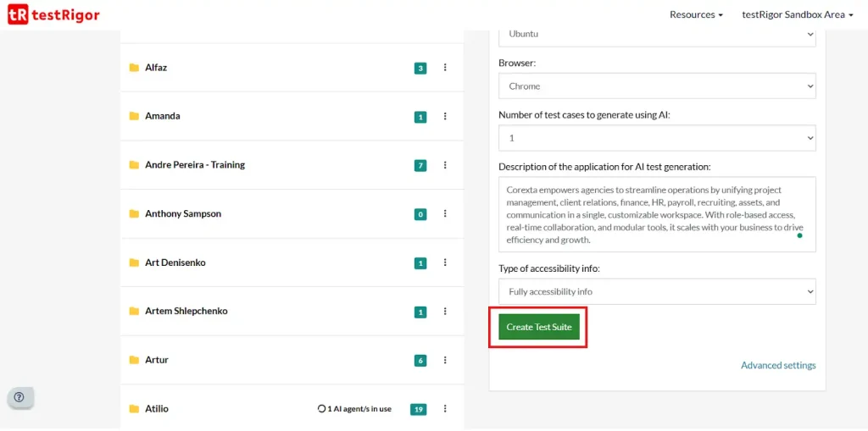Open the Andre Pereira - Training folder name
Viewport: 868px width, 431px height.
(x=195, y=165)
